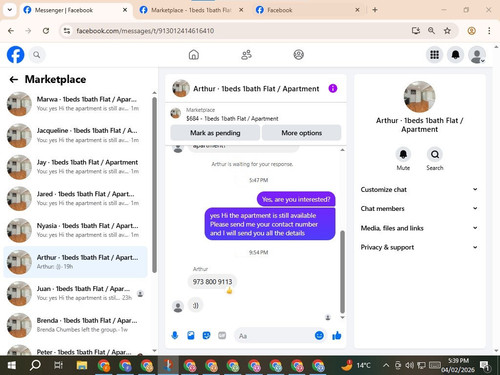Open the taskbar clock and date

tap(458, 365)
